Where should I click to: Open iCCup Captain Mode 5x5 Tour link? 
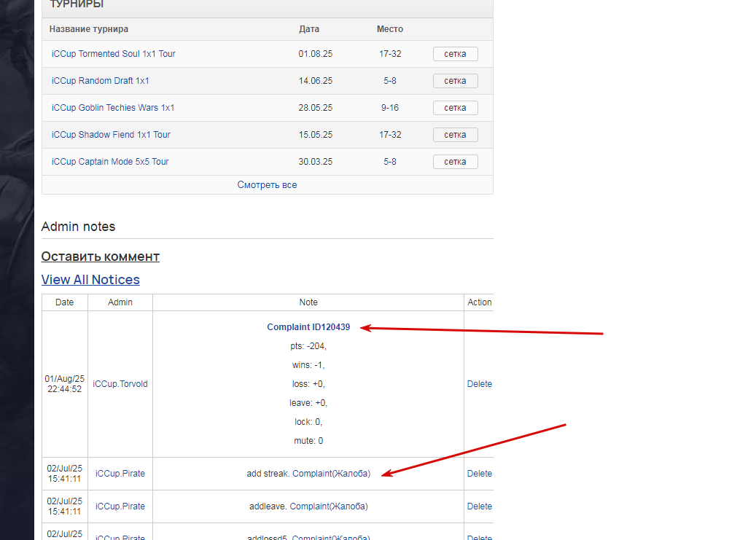coord(110,162)
